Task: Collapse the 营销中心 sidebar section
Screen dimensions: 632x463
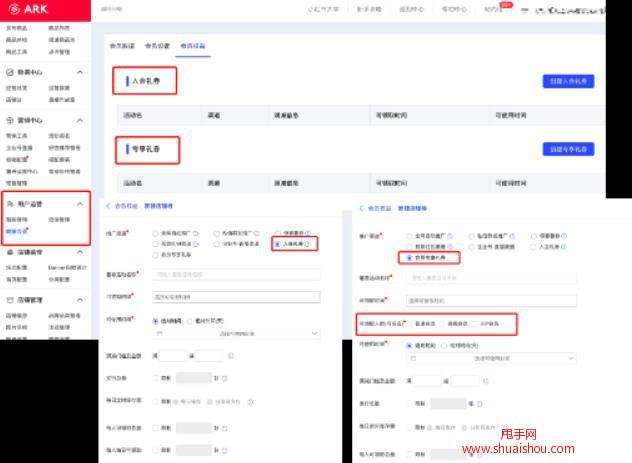Action: pos(80,120)
